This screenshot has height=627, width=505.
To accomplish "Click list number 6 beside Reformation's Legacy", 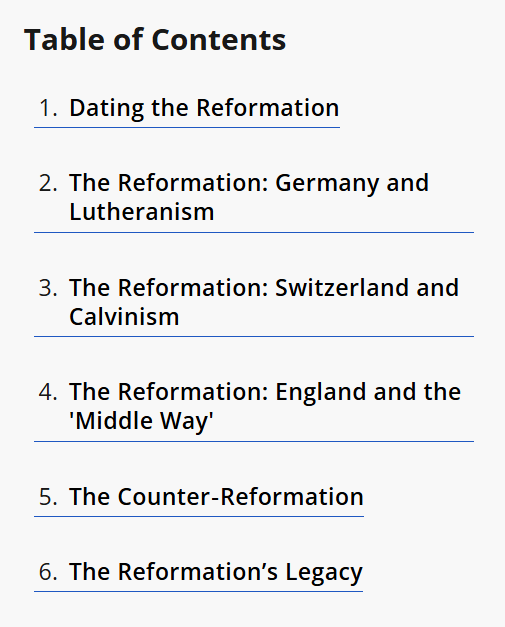I will point(48,571).
